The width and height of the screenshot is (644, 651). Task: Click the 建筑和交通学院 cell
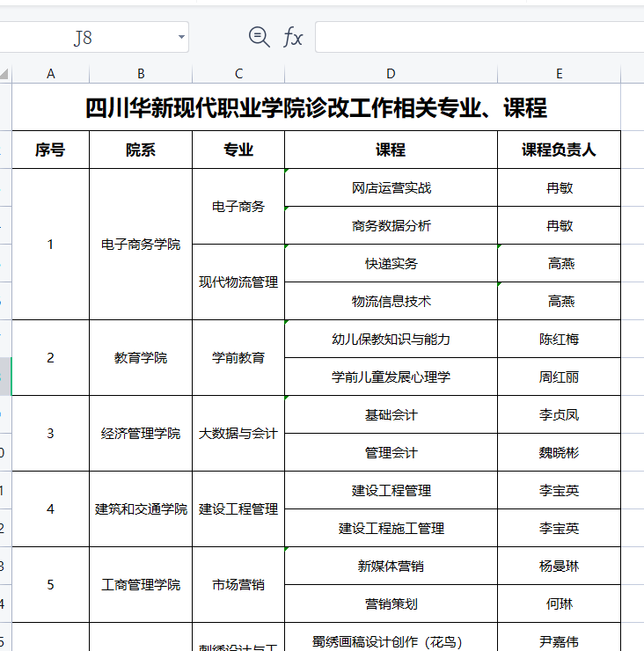click(141, 508)
